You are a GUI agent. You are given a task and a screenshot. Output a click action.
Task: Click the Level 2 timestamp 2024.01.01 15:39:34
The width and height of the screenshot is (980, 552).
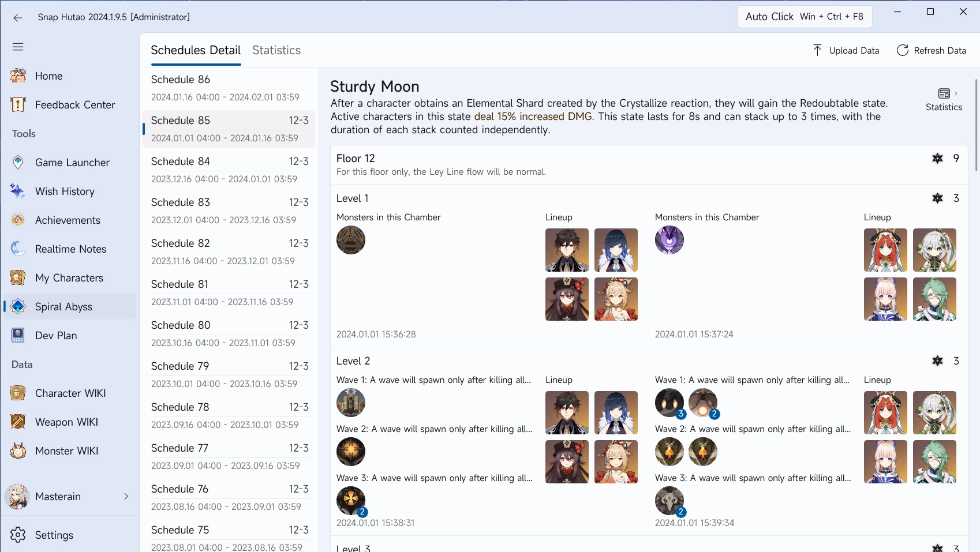click(694, 523)
